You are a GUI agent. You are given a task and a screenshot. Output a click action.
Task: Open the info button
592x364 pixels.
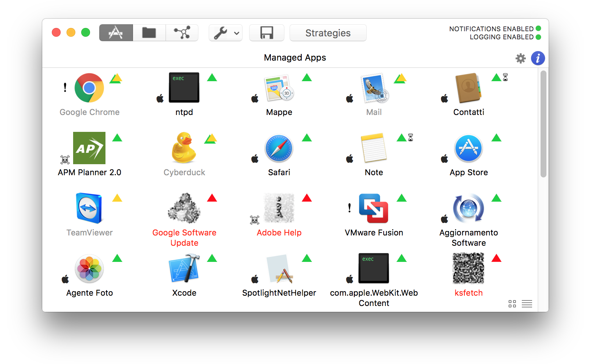tap(538, 58)
